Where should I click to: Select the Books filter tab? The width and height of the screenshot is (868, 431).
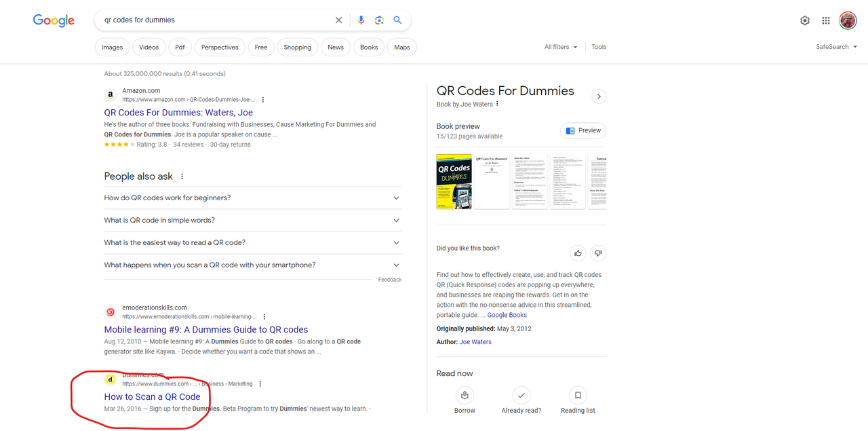click(369, 47)
